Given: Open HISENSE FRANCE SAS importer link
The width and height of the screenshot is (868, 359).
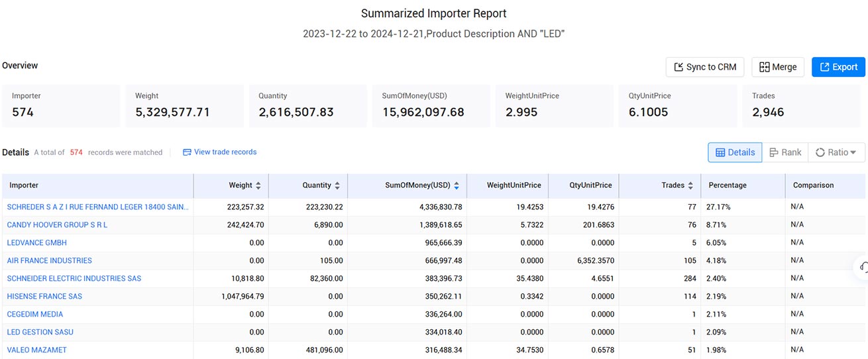Looking at the screenshot, I should (44, 297).
